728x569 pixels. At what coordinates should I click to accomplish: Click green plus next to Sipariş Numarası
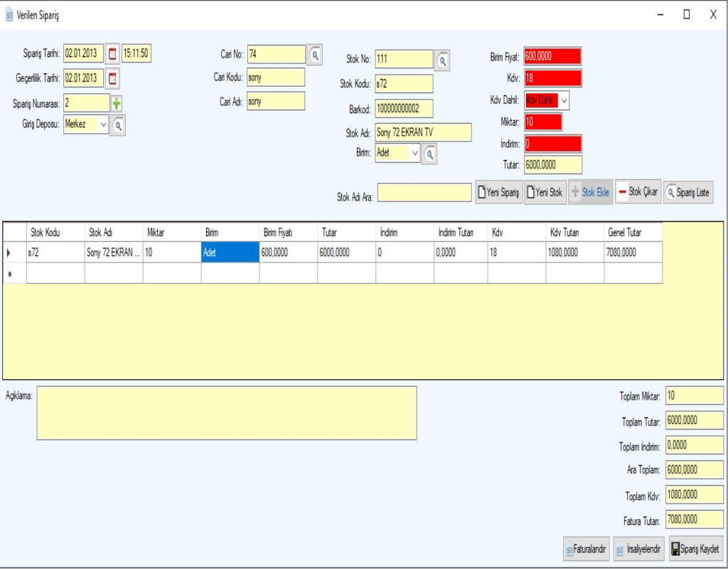pyautogui.click(x=117, y=103)
